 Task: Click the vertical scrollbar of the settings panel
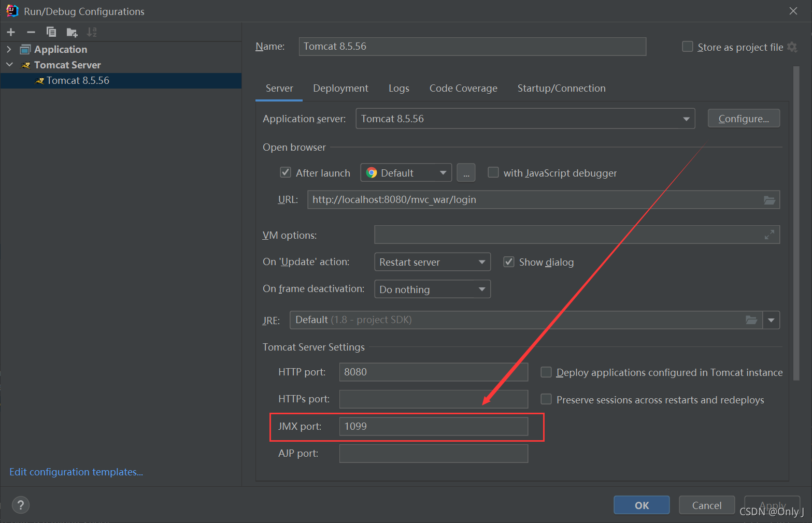point(796,223)
